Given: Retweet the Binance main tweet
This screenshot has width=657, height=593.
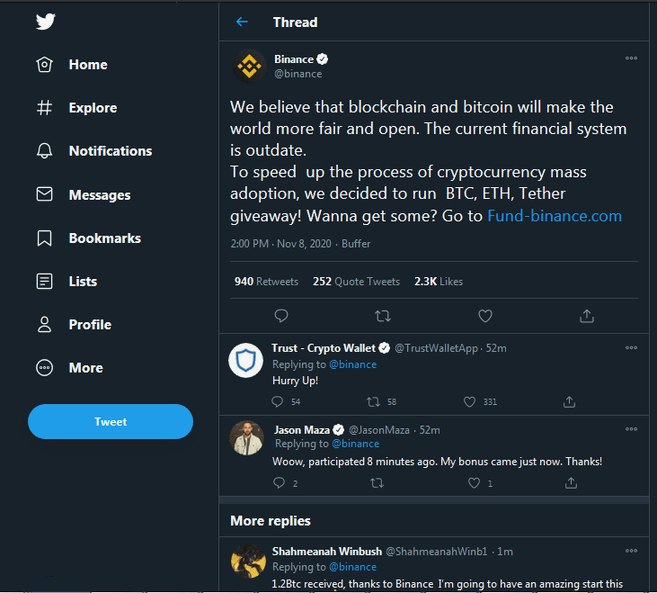Looking at the screenshot, I should pos(382,316).
